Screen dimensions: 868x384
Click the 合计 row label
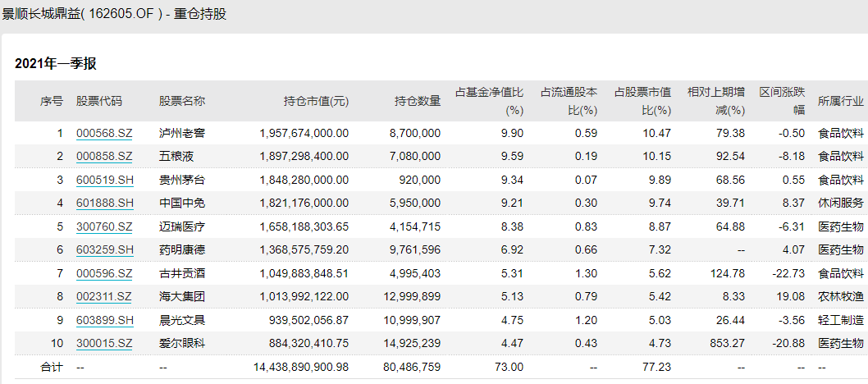52,367
